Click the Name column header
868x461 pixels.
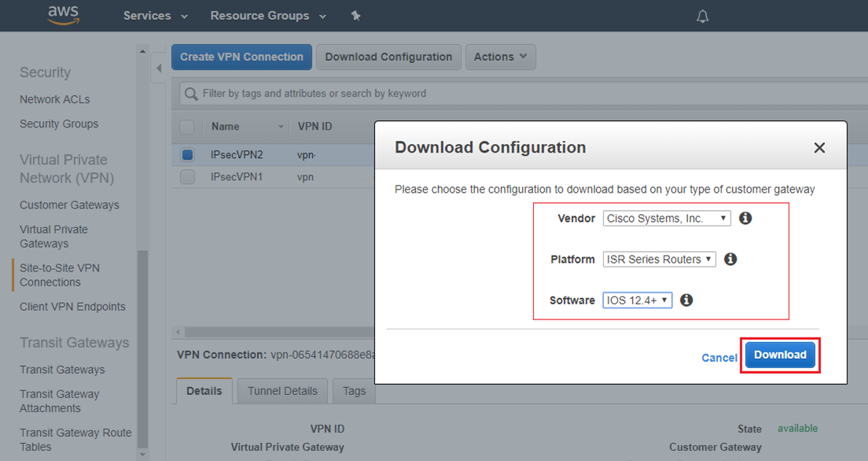(x=226, y=127)
